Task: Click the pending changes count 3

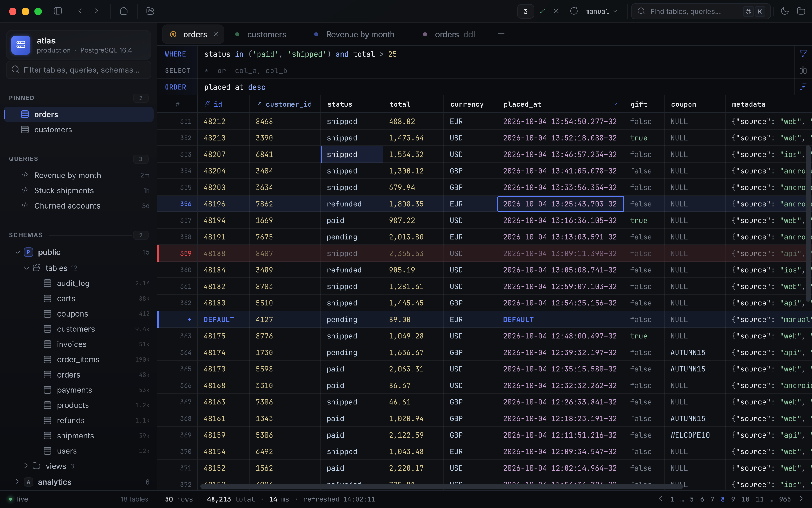Action: tap(526, 11)
